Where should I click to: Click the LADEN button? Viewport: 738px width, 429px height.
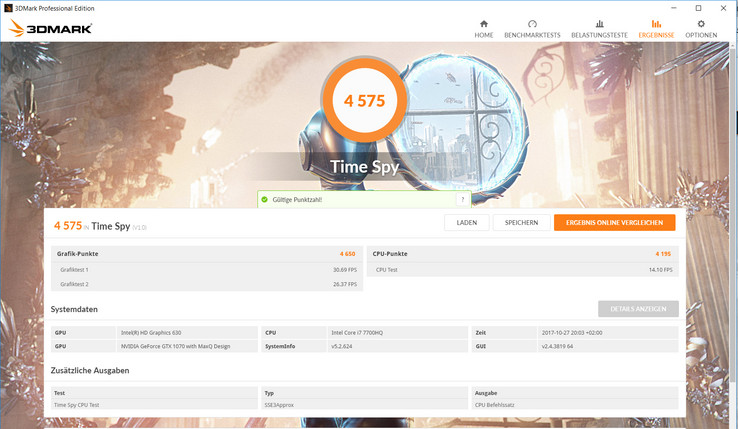click(x=466, y=223)
